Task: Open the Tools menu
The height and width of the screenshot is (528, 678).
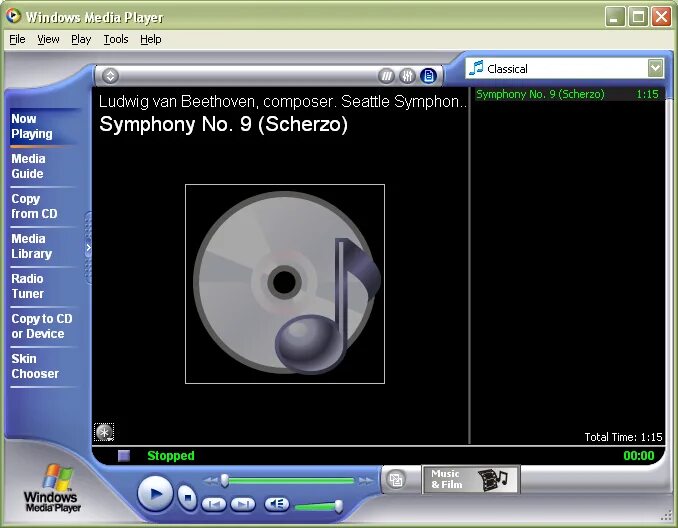Action: (x=116, y=39)
